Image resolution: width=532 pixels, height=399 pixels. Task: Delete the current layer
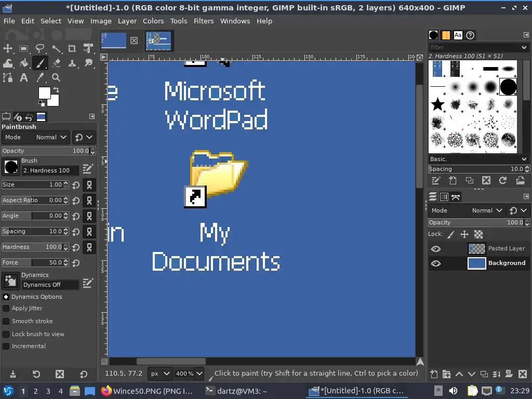click(523, 374)
